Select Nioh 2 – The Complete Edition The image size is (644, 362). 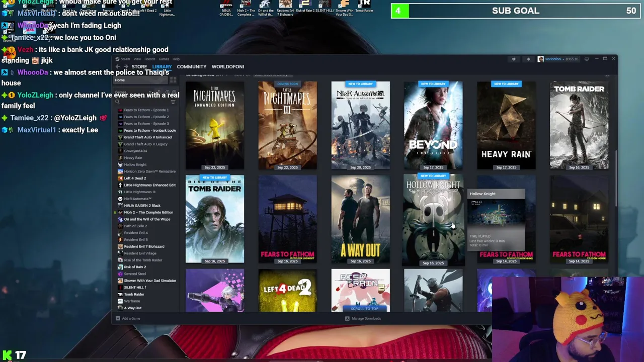(148, 212)
